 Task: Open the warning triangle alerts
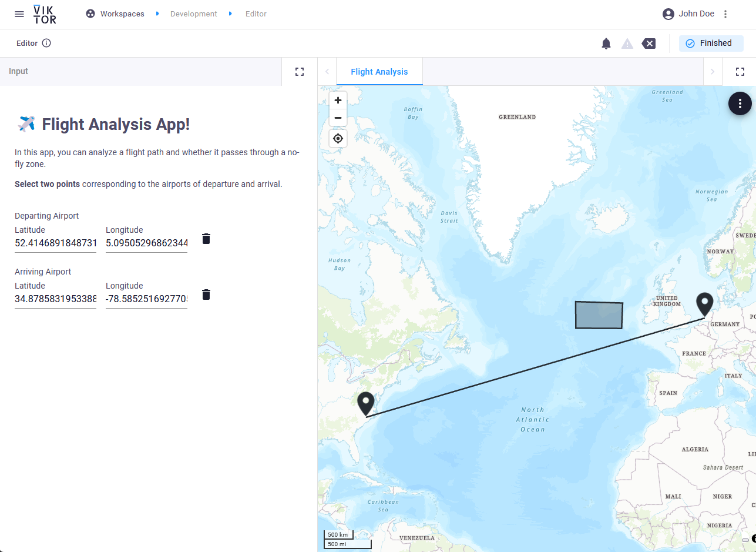pyautogui.click(x=627, y=44)
